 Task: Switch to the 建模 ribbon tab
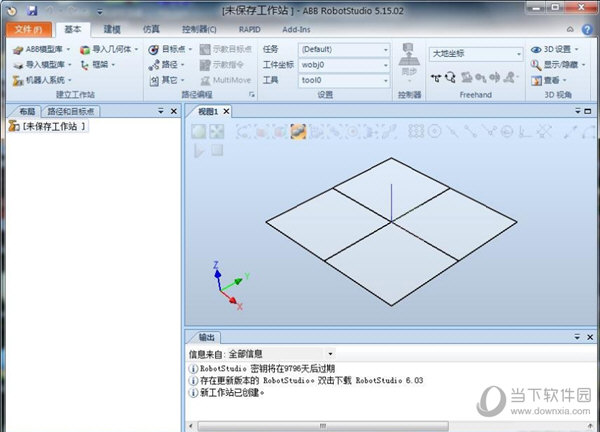pyautogui.click(x=112, y=29)
